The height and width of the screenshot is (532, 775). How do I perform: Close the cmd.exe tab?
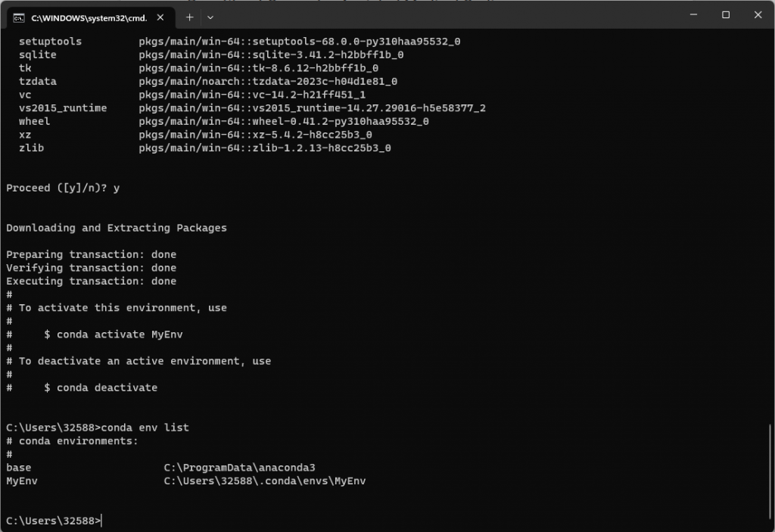(x=160, y=17)
